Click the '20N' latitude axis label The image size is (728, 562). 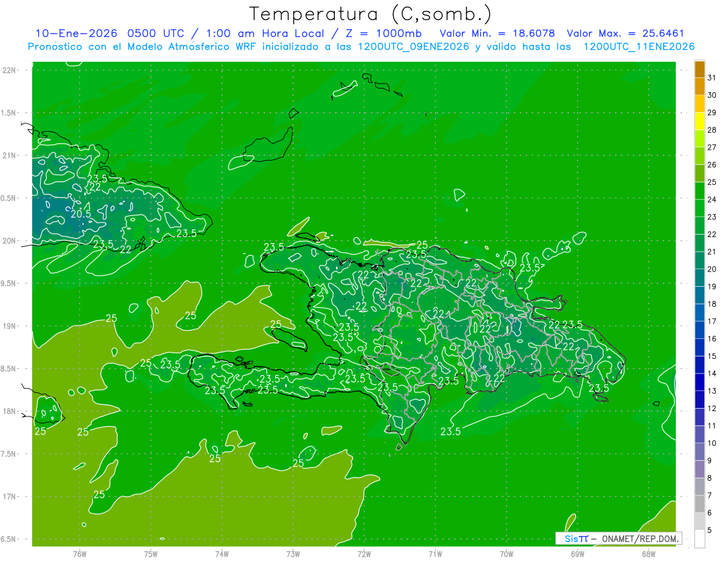8,241
